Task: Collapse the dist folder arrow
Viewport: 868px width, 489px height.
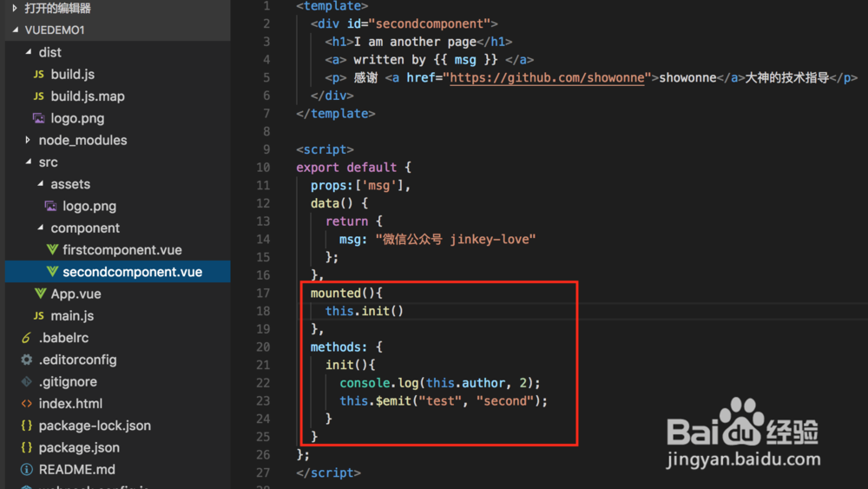Action: point(29,52)
